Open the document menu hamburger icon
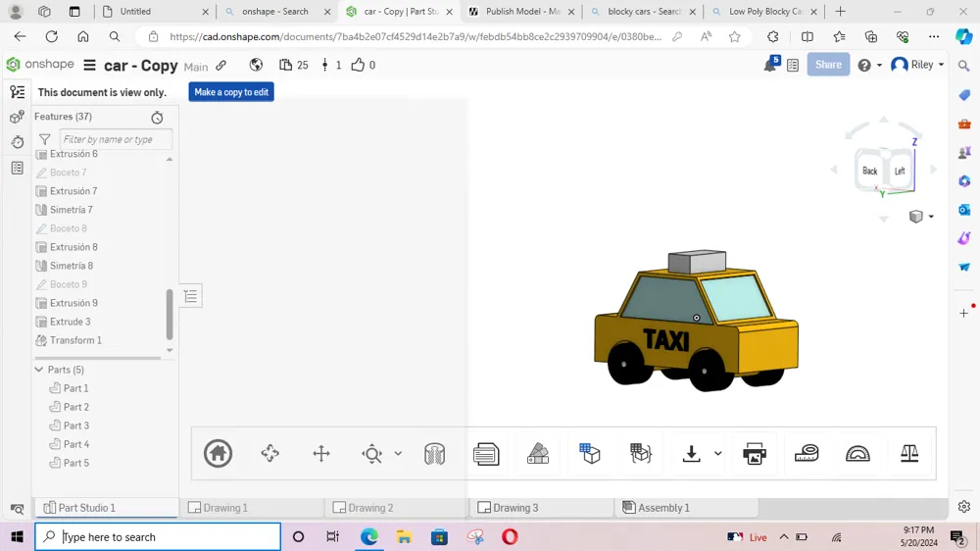Viewport: 980px width, 551px height. click(89, 66)
